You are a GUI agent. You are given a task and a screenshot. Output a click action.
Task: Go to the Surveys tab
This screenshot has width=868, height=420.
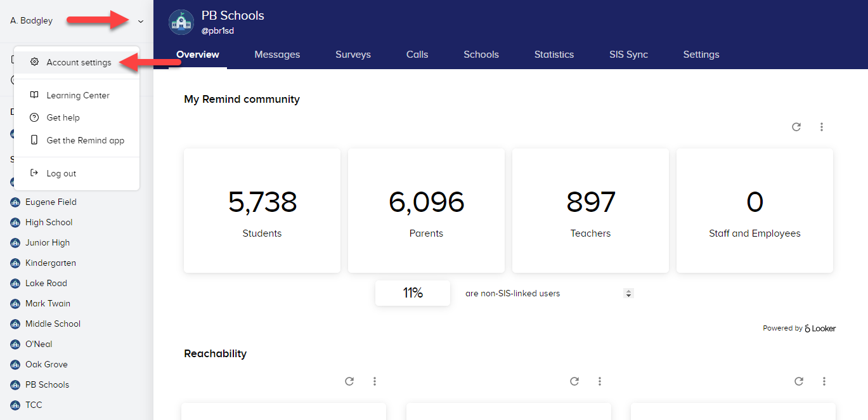[x=353, y=55]
